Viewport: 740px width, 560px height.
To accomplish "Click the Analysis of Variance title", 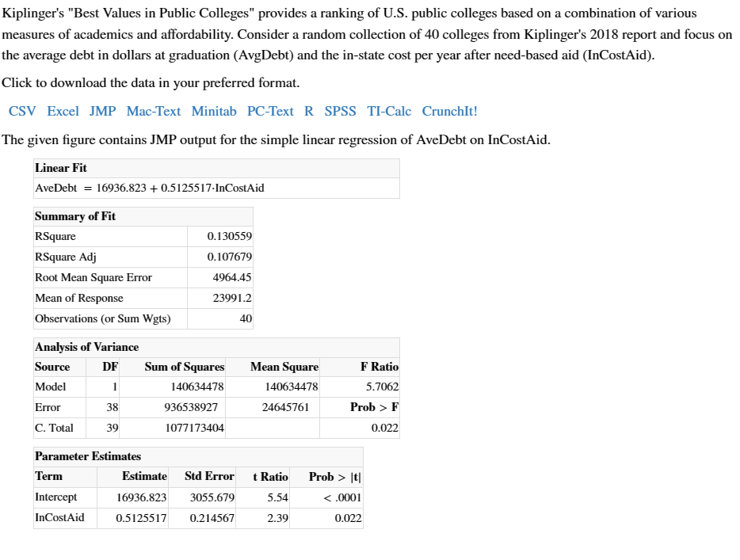I will coord(89,347).
